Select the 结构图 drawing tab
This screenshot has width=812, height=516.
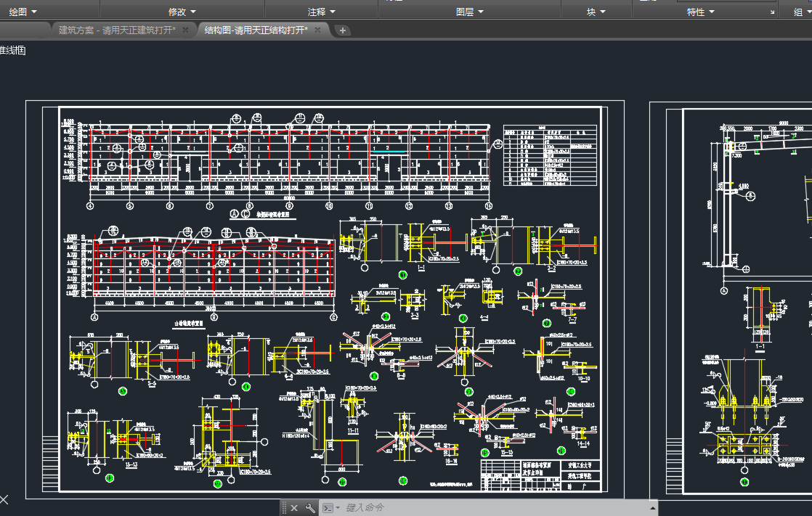point(256,30)
